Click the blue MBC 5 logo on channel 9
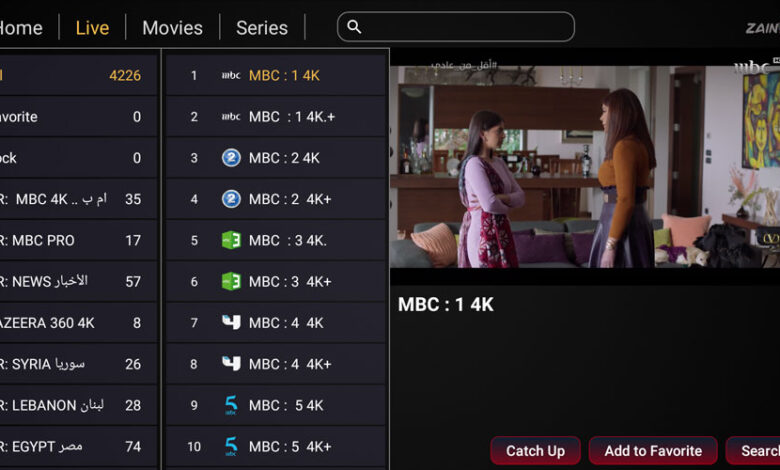 coord(231,405)
